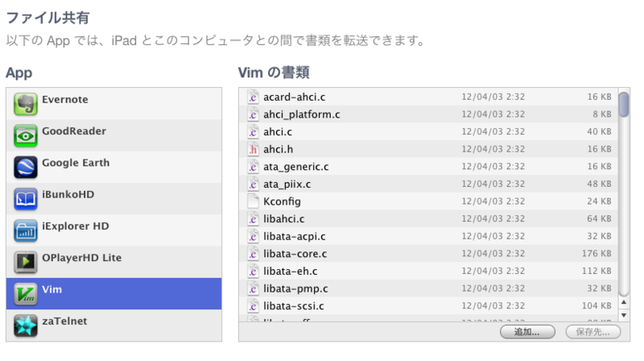Click the zaTelnet star icon
The height and width of the screenshot is (361, 644).
coord(26,326)
